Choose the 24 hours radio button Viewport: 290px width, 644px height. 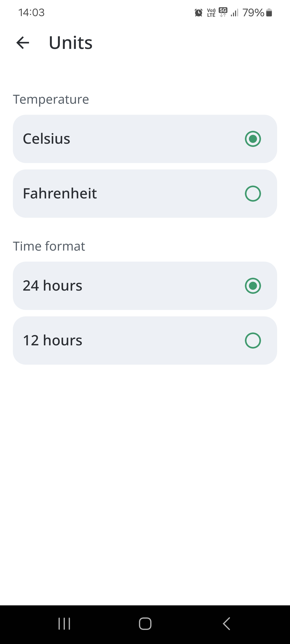[x=253, y=286]
